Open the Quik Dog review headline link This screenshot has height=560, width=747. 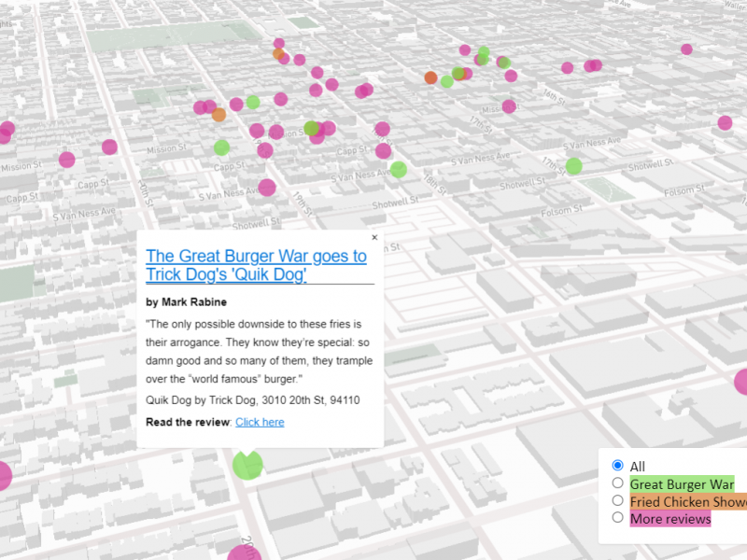255,265
